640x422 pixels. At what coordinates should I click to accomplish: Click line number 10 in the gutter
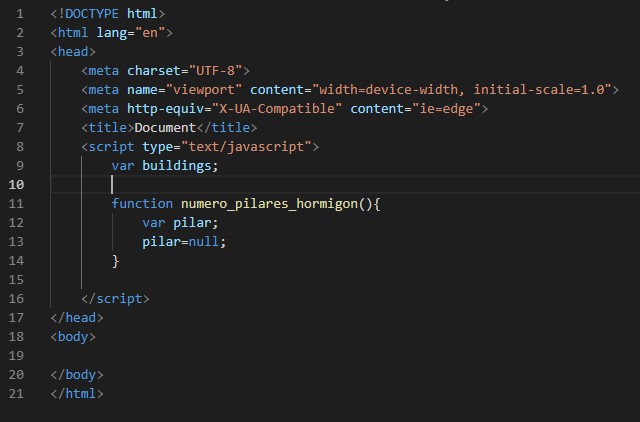coord(17,185)
